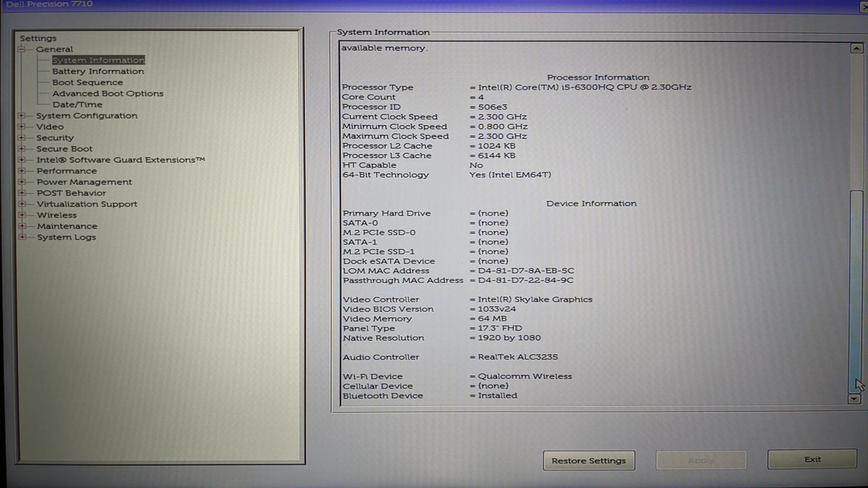868x488 pixels.
Task: Select the POST Behavior label
Action: tap(71, 193)
